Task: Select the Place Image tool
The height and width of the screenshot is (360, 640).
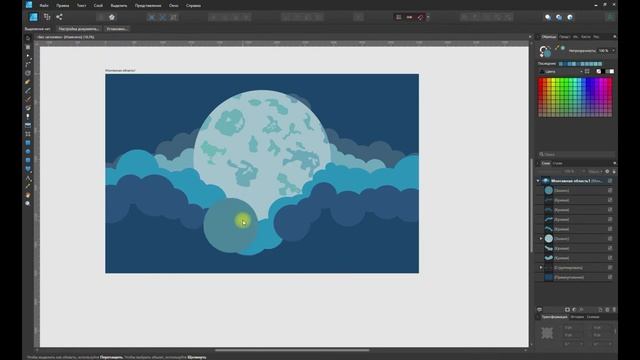Action: [x=28, y=125]
